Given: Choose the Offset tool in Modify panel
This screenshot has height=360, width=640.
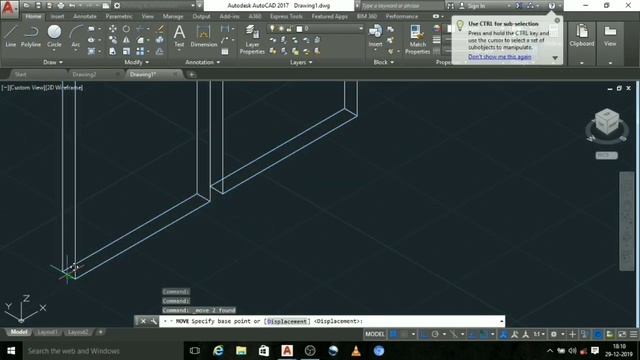Looking at the screenshot, I should click(160, 51).
